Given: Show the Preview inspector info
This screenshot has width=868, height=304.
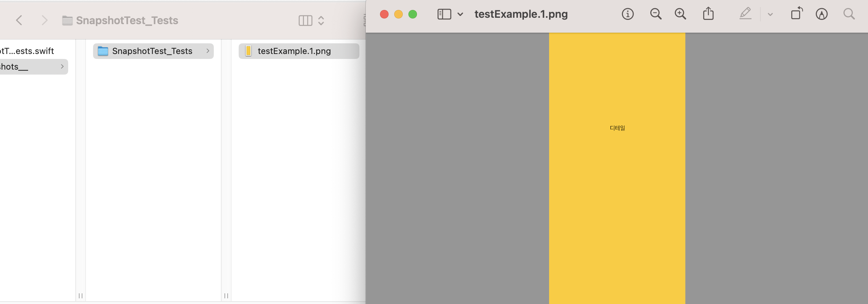Looking at the screenshot, I should coord(628,14).
